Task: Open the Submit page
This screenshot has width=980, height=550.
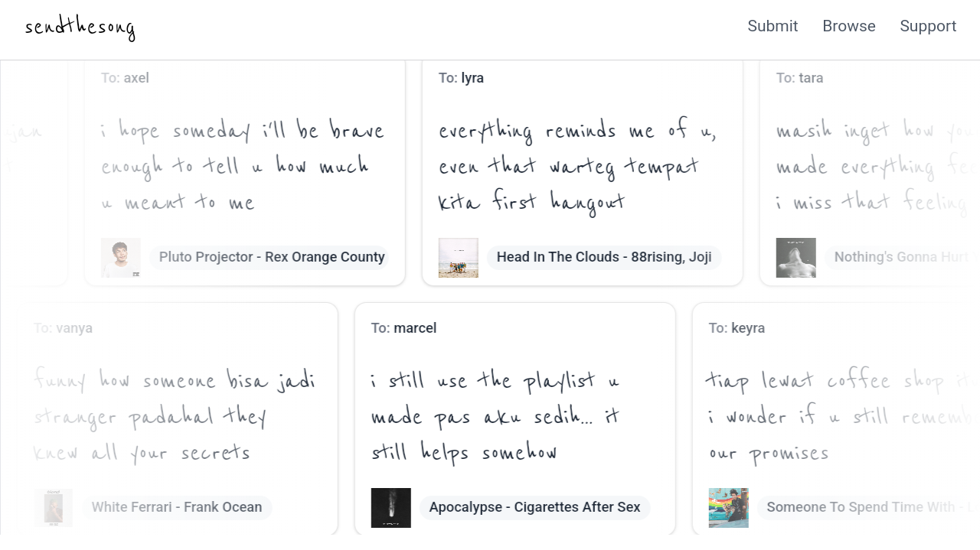Action: pos(773,26)
